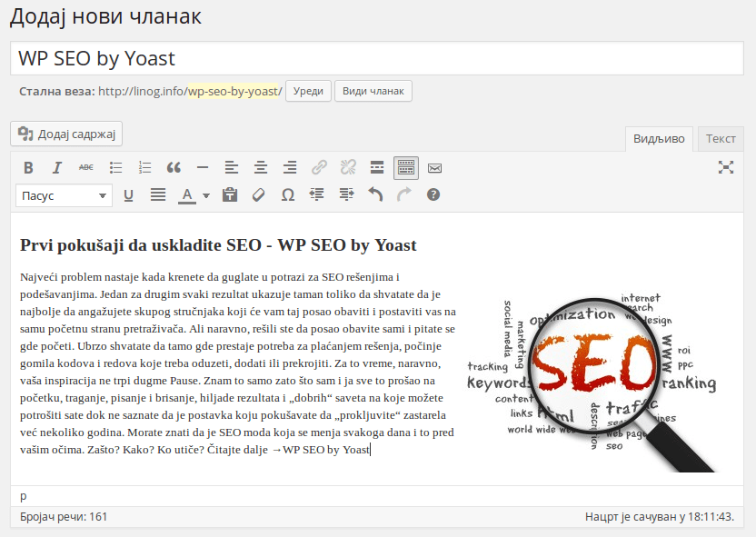Switch to the Текст editor tab
Screen dimensions: 756x537
pos(721,139)
